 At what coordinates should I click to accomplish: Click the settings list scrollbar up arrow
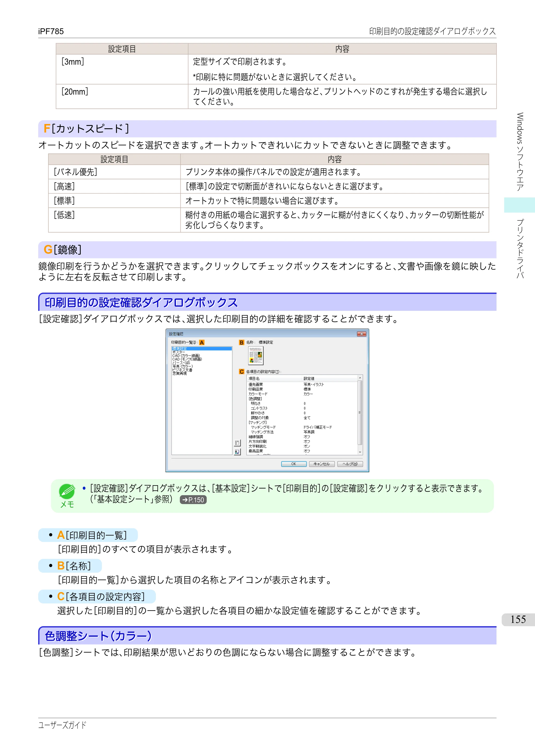360,378
